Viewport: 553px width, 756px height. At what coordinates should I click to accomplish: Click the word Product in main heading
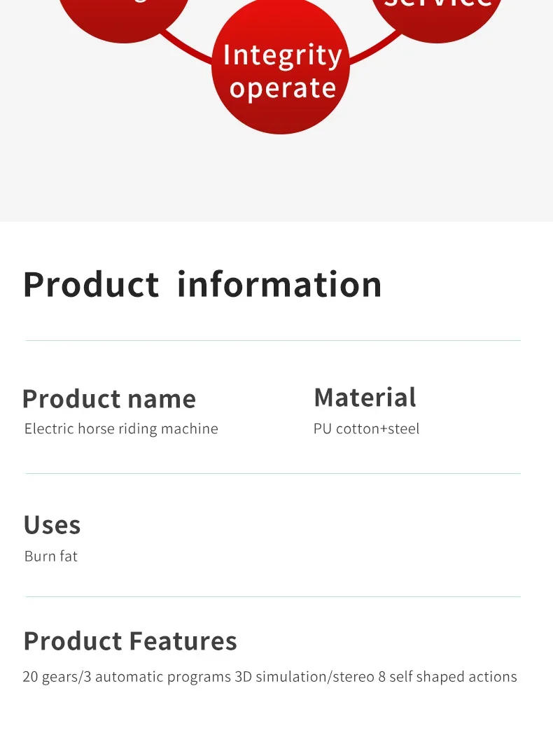pyautogui.click(x=91, y=284)
